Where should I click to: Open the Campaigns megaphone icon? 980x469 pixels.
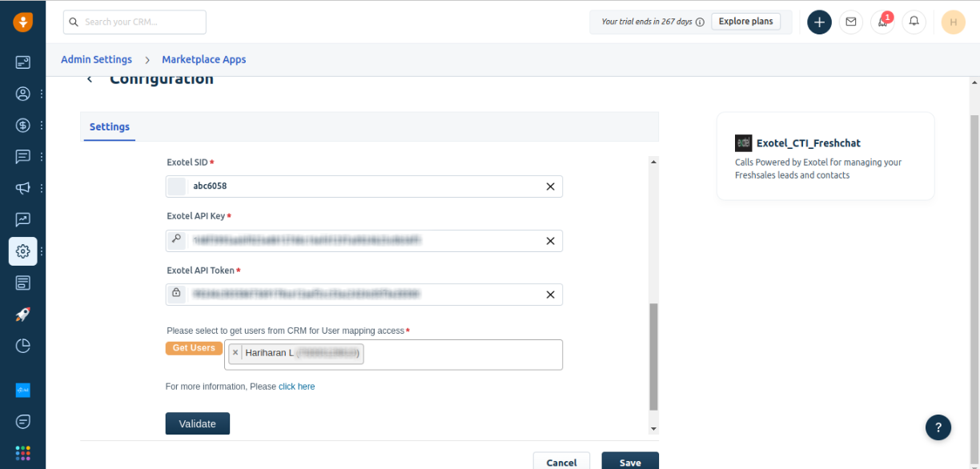(x=22, y=188)
